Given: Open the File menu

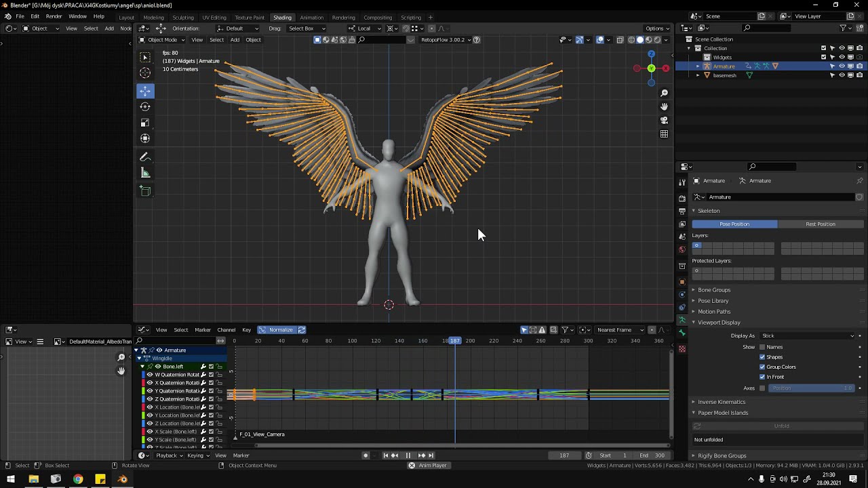Looking at the screenshot, I should click(x=20, y=16).
